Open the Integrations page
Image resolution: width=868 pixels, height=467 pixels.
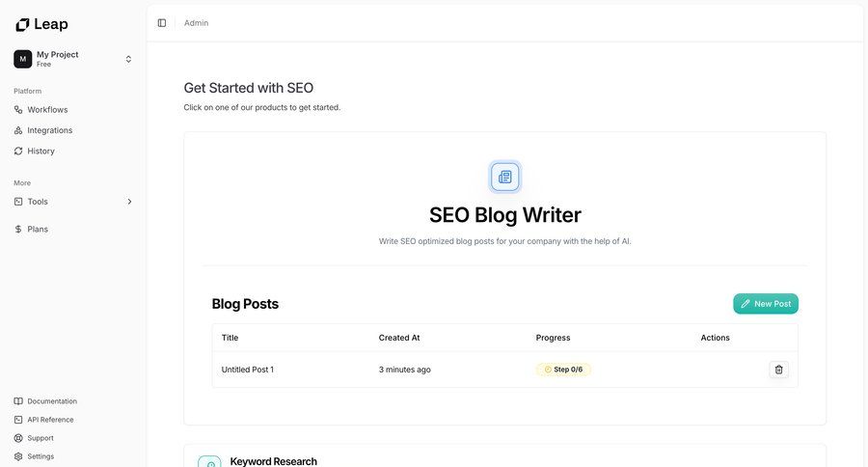click(49, 130)
